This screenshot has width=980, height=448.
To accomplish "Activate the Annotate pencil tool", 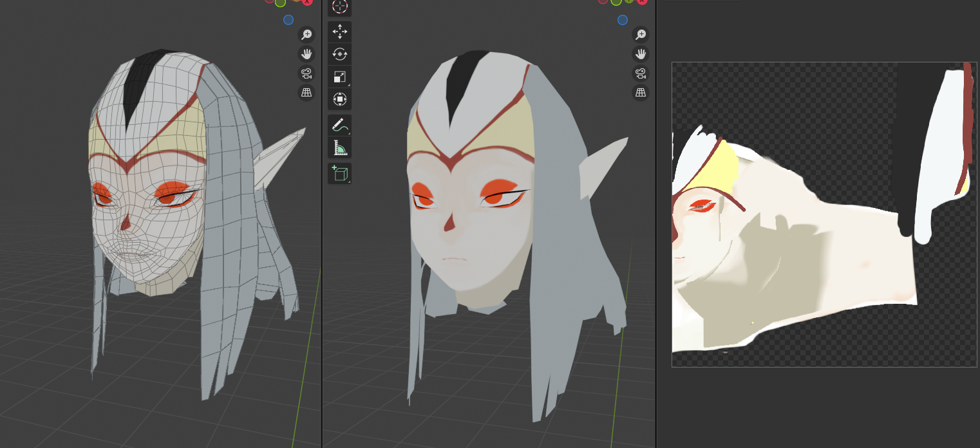I will [x=339, y=126].
